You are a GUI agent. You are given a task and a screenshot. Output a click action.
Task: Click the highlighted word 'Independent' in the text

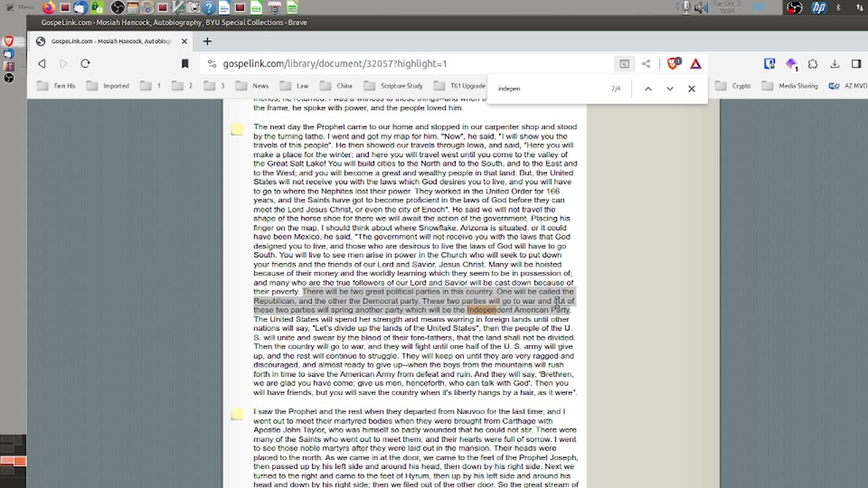click(x=490, y=310)
